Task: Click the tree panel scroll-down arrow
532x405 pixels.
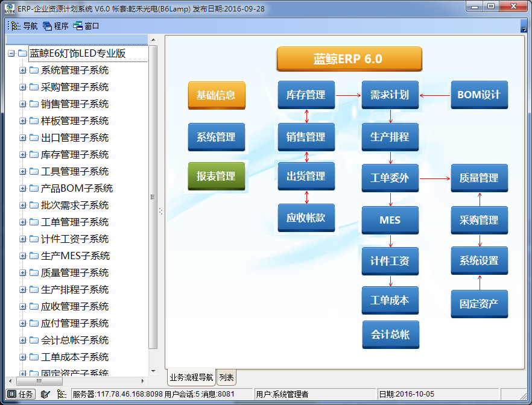Action: point(153,371)
